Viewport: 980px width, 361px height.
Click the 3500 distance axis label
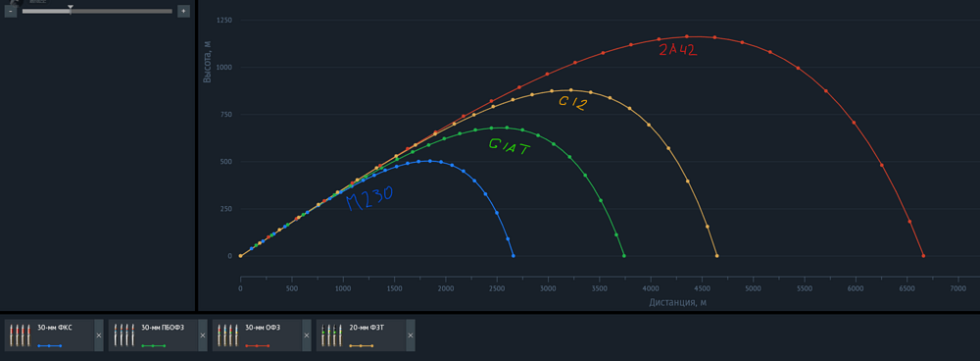click(600, 288)
